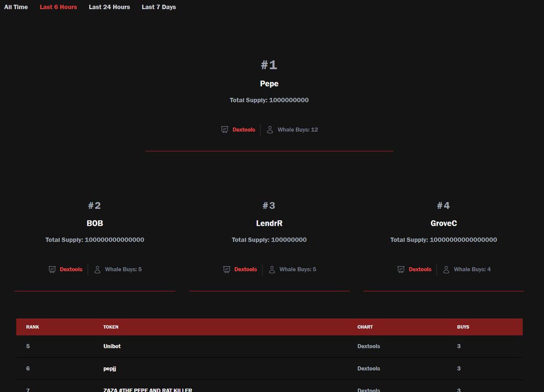Click LendrR's Total Supply: 100000000 text
This screenshot has width=544, height=392.
(269, 240)
